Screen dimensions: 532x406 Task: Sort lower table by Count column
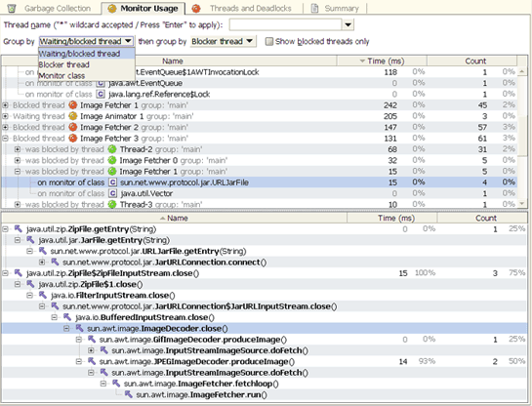pos(482,218)
